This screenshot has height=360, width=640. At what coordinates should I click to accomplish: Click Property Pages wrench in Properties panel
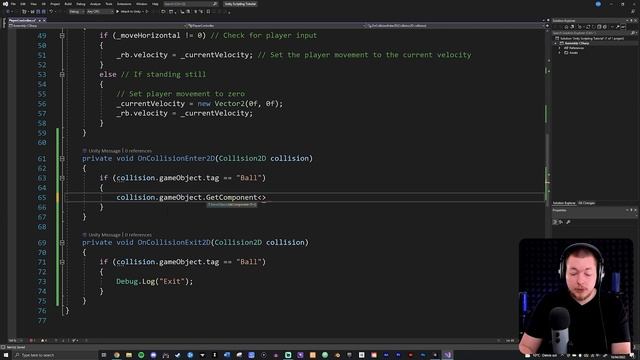[x=569, y=222]
